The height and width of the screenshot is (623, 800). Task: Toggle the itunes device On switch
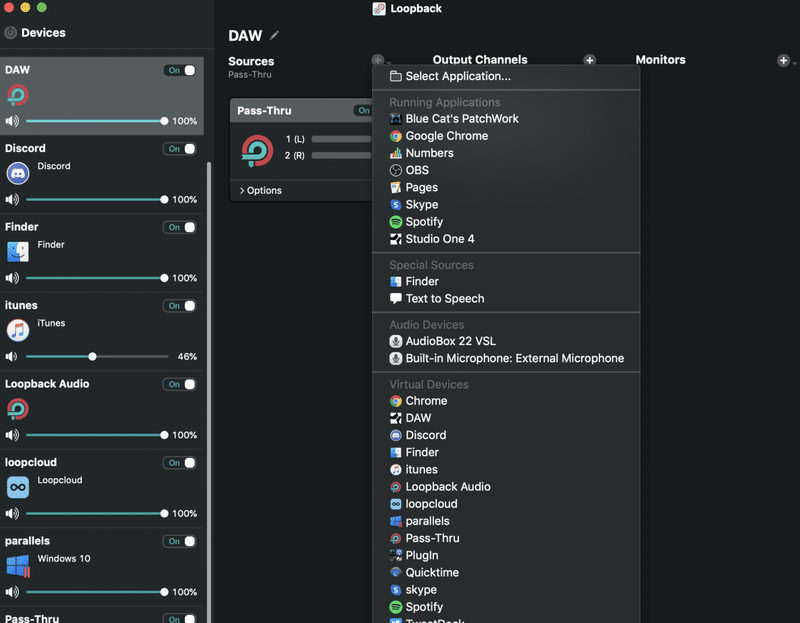point(180,306)
